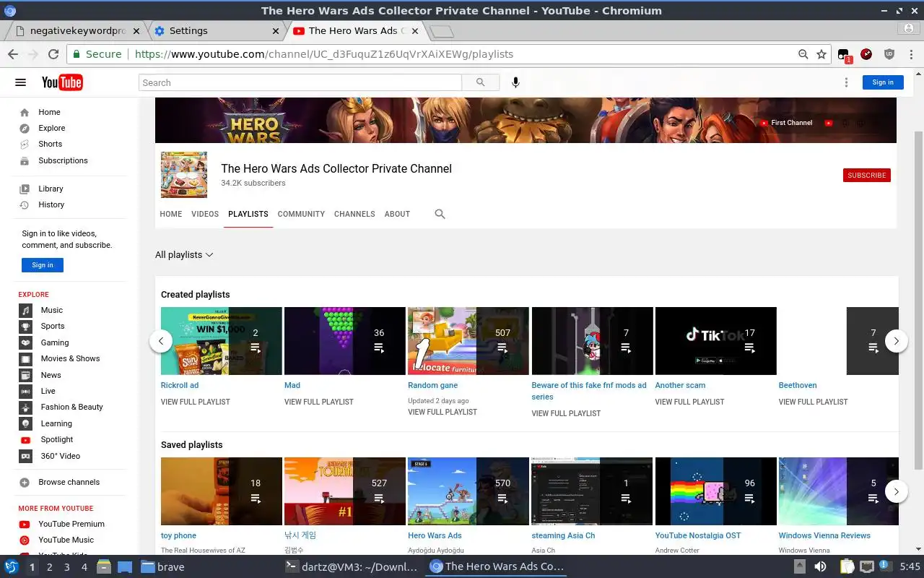Open the steaming Asia Ch playlist link
This screenshot has width=924, height=578.
point(563,535)
